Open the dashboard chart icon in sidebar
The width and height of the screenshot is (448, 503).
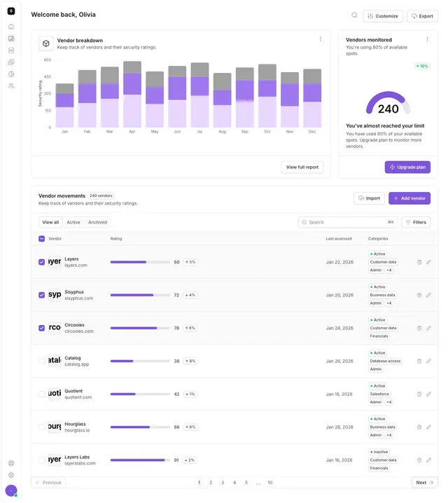coord(11,39)
